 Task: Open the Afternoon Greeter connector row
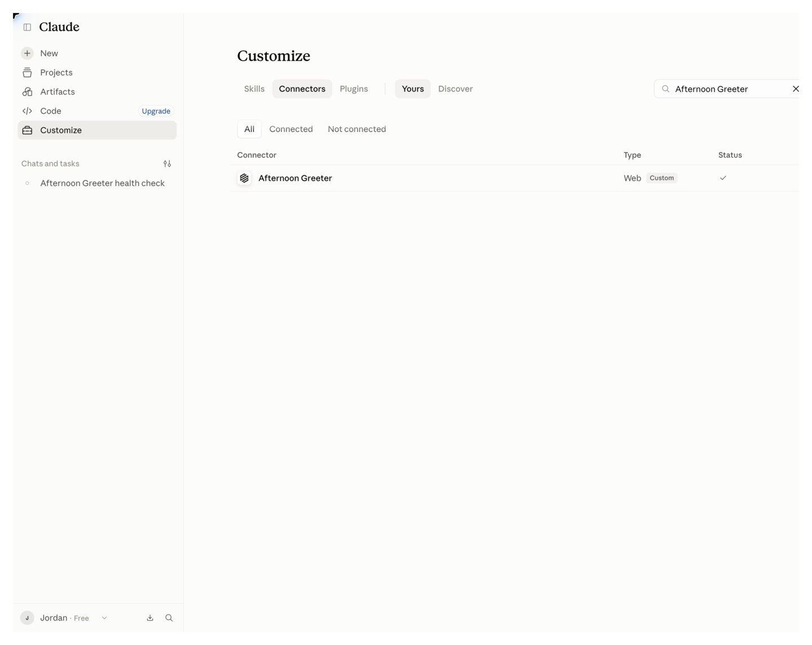(514, 178)
